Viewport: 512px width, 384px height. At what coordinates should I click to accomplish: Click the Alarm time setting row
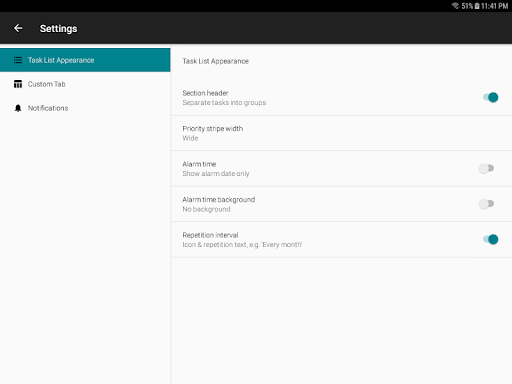[x=341, y=169]
